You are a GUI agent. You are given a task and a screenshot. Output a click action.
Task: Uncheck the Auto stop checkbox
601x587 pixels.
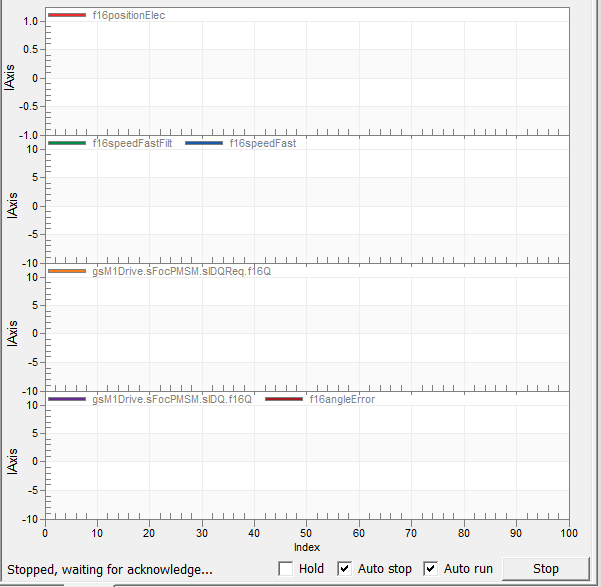coord(344,569)
